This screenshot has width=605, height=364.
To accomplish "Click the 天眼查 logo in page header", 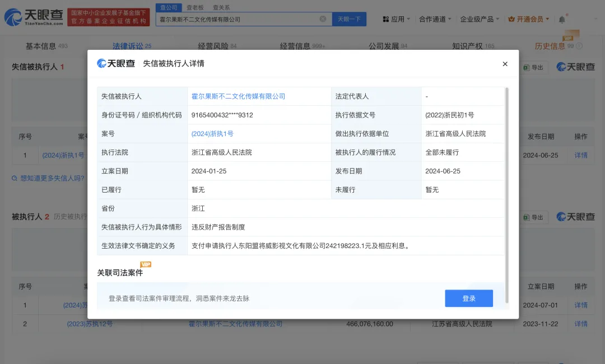I will tap(34, 17).
